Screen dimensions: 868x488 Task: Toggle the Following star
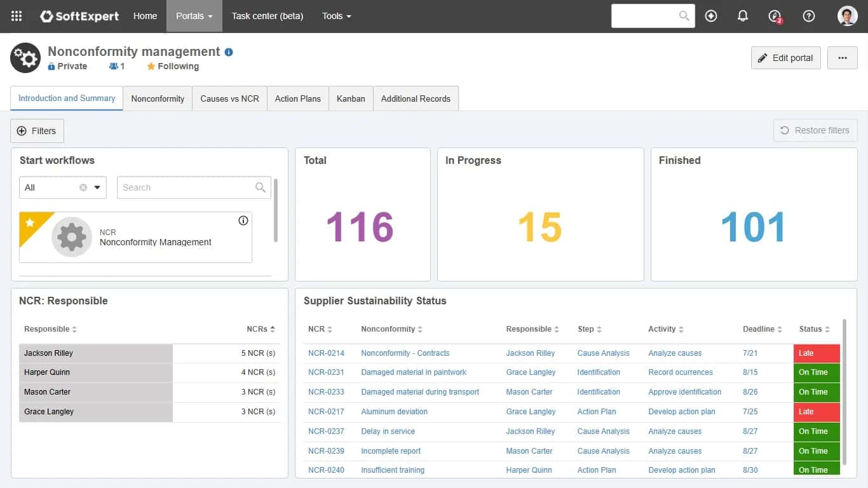151,66
